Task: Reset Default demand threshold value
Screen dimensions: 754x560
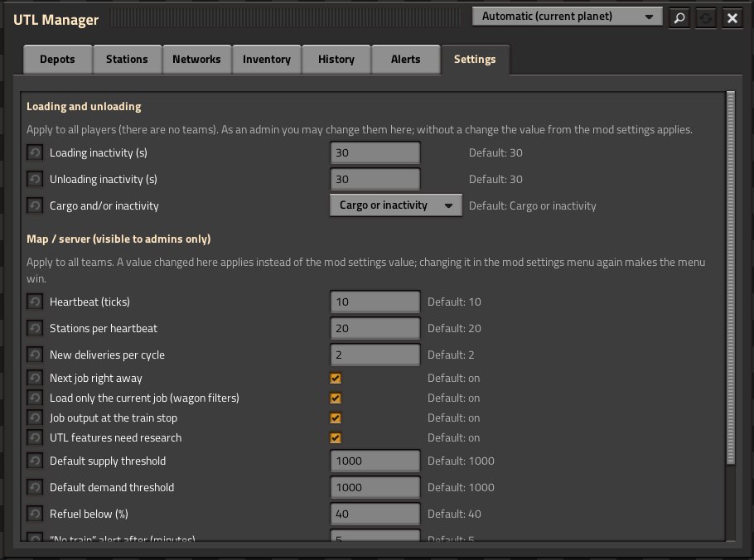Action: (35, 487)
